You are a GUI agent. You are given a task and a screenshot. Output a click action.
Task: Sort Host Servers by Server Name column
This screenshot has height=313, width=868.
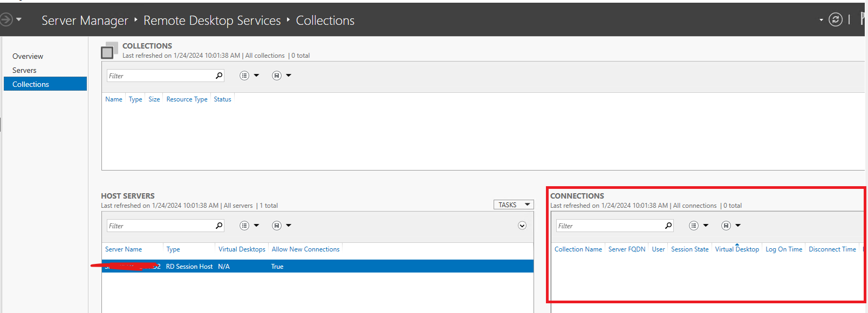point(124,249)
